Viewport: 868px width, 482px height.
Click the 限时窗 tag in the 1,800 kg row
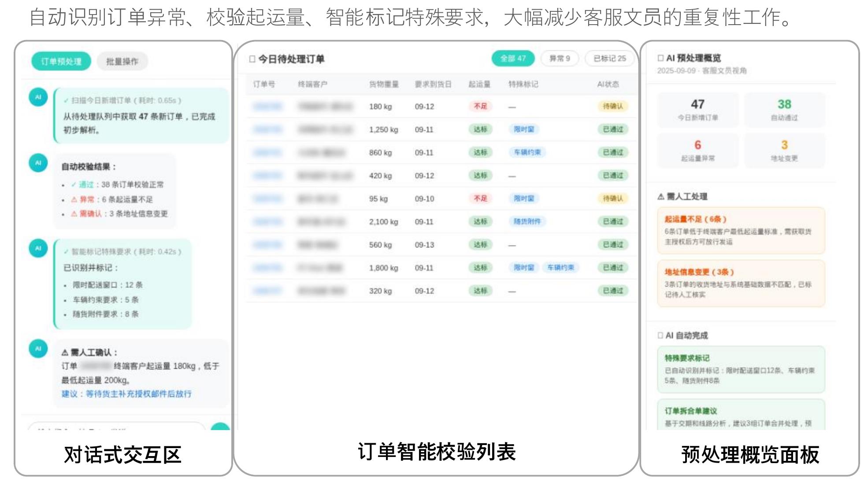coord(524,267)
